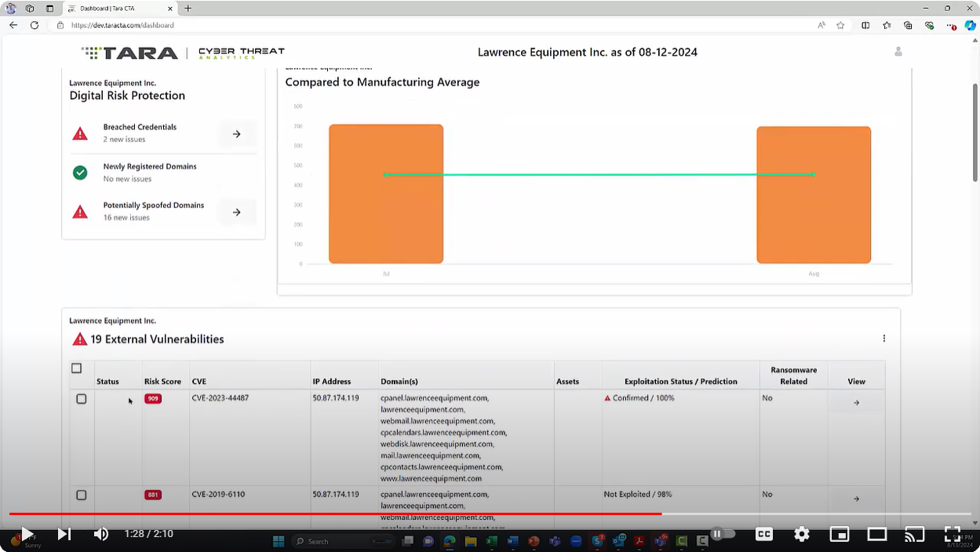
Task: Play the video with the play button
Action: pyautogui.click(x=27, y=534)
